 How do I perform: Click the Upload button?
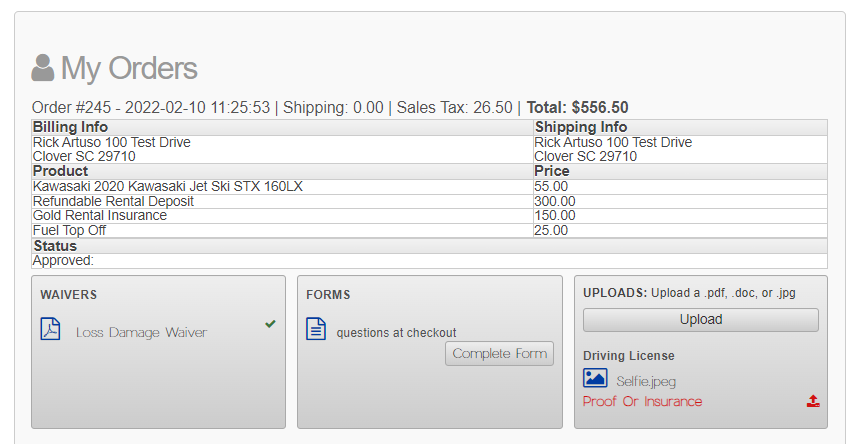tap(701, 320)
